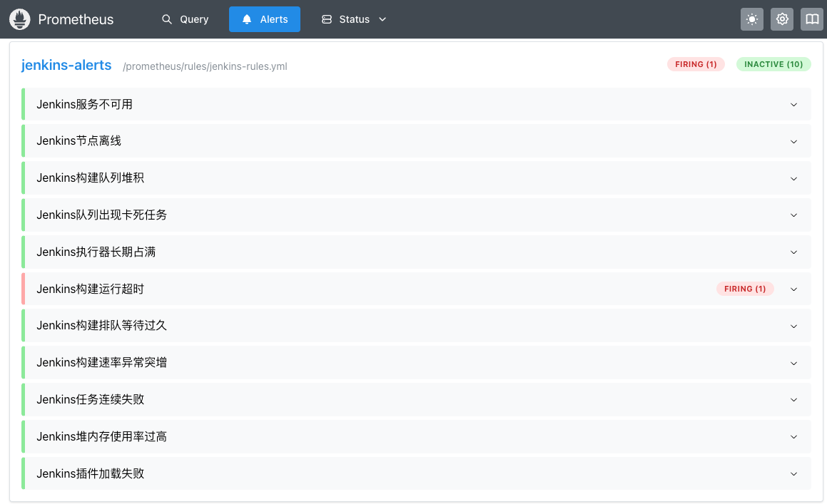Screen dimensions: 827x504
Task: Click the Status server icon
Action: [327, 19]
